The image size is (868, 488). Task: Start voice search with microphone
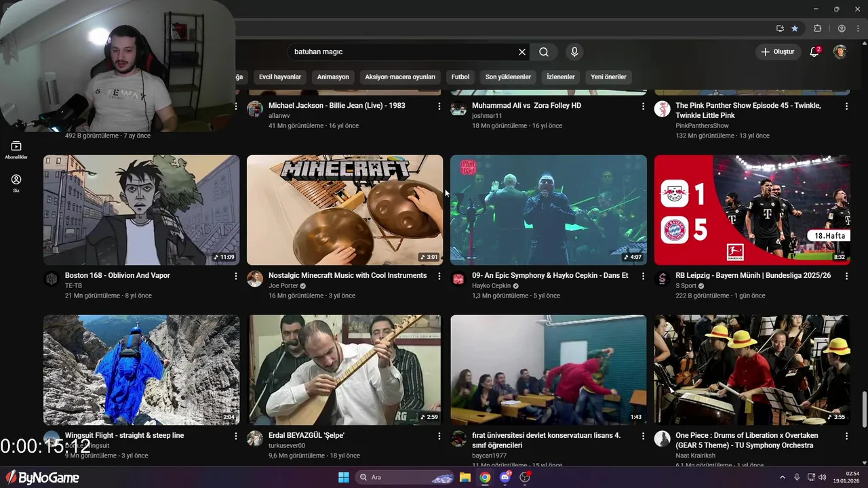[574, 52]
